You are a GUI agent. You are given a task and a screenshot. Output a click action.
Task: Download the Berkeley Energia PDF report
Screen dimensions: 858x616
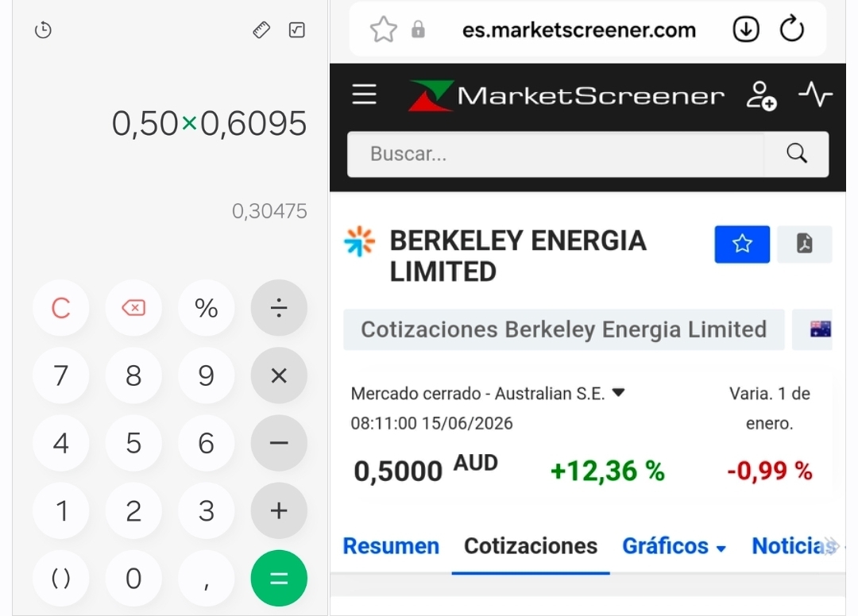coord(804,244)
